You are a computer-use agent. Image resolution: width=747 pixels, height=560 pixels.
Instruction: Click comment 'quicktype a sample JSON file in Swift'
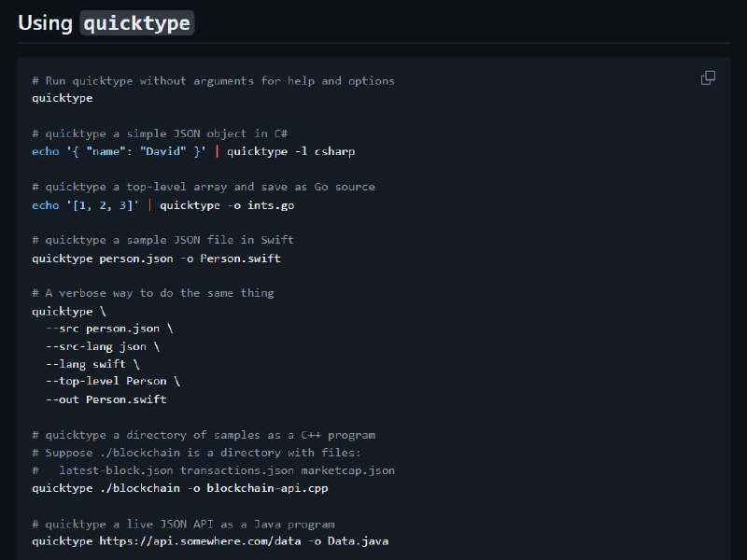coord(162,240)
